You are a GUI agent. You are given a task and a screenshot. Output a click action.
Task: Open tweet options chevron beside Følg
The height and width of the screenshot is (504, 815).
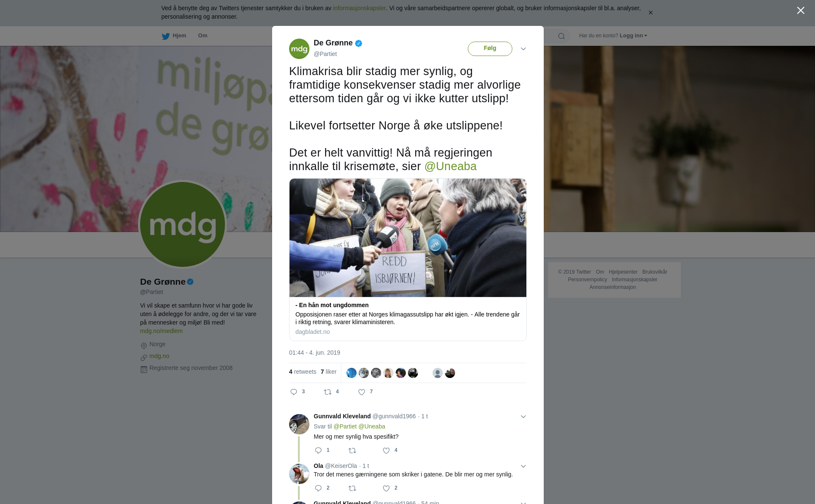523,49
